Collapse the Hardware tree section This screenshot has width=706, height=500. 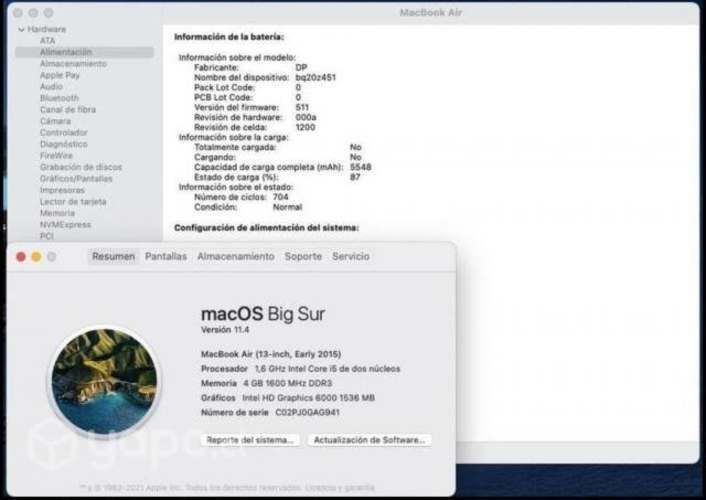(x=21, y=29)
